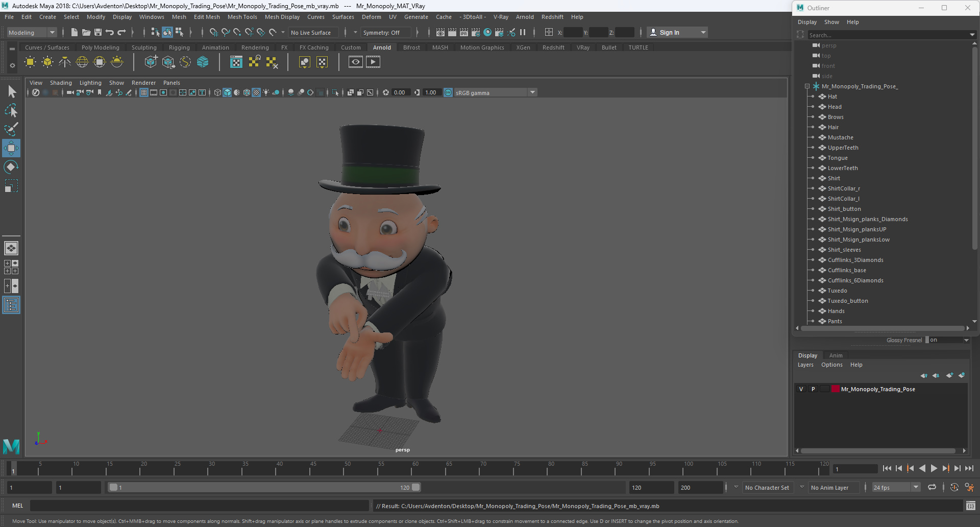This screenshot has height=527, width=980.
Task: Pick the Lasso Select tool
Action: pyautogui.click(x=11, y=111)
